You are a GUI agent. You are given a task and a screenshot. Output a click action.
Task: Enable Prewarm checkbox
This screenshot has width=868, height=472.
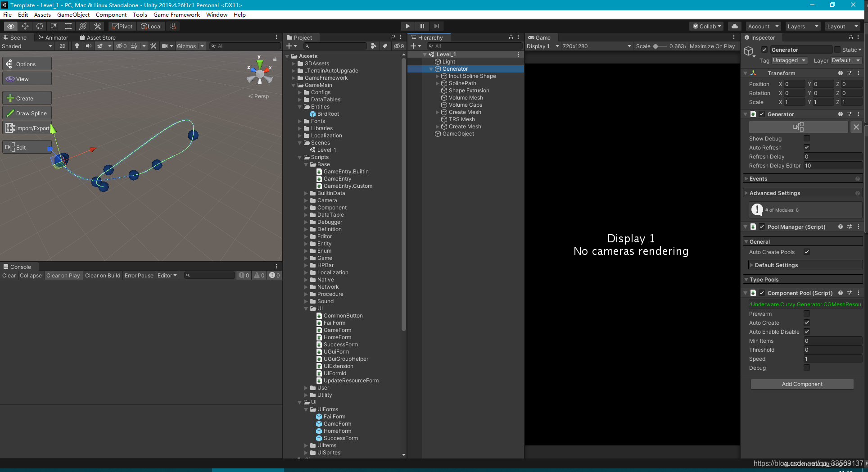point(807,313)
